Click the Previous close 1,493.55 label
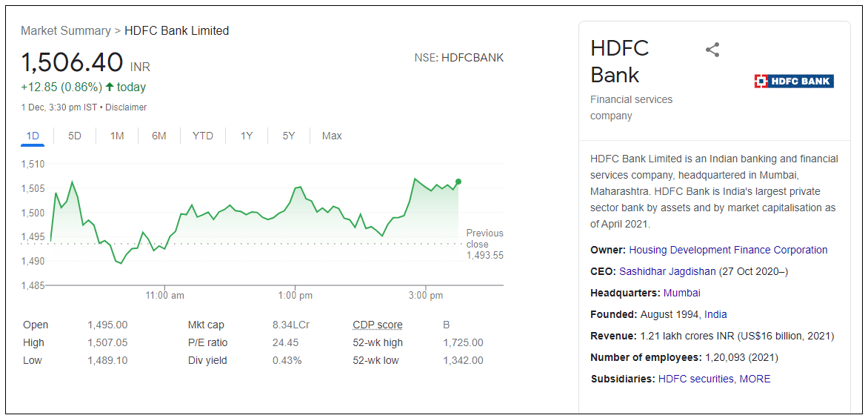868x418 pixels. click(485, 244)
